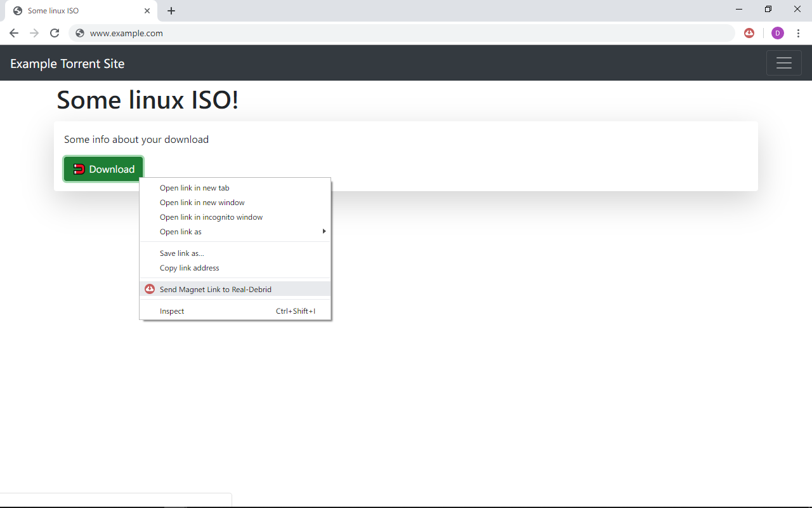Reload the page with the refresh icon
The width and height of the screenshot is (812, 508).
55,33
